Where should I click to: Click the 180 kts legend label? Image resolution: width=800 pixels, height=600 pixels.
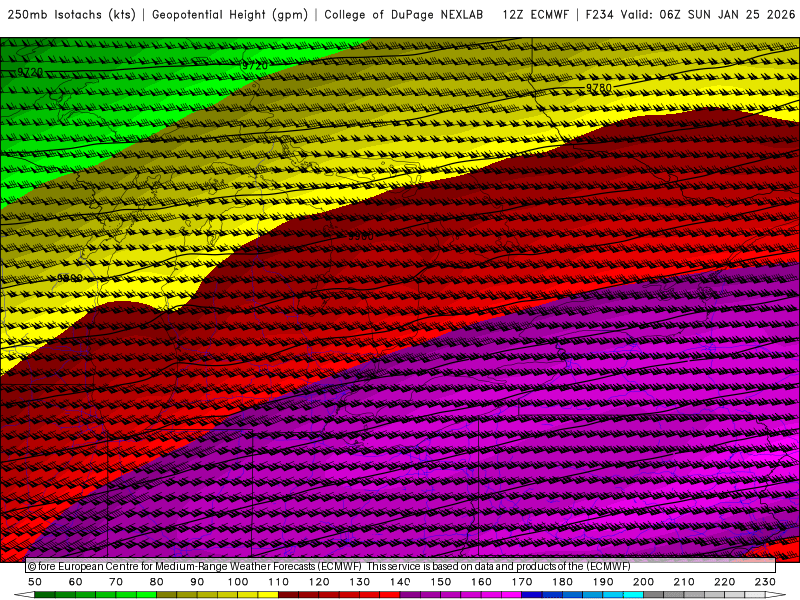tap(562, 582)
